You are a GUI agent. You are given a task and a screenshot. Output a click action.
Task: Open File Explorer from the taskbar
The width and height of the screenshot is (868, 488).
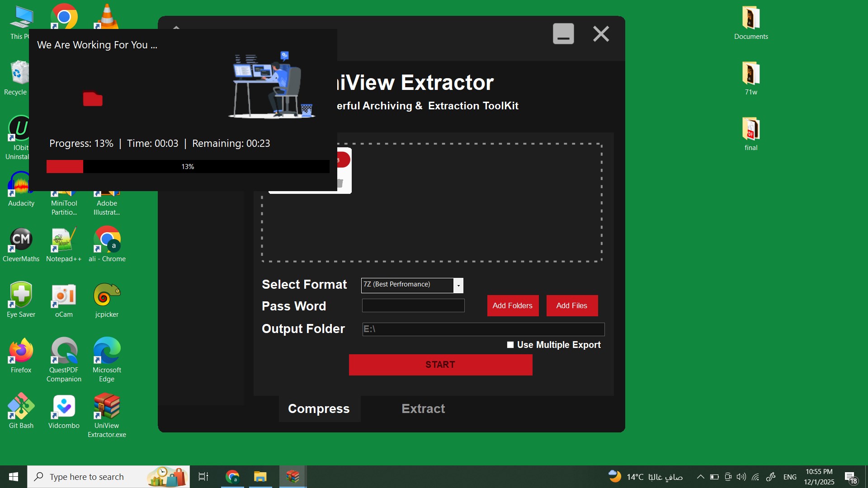click(260, 477)
